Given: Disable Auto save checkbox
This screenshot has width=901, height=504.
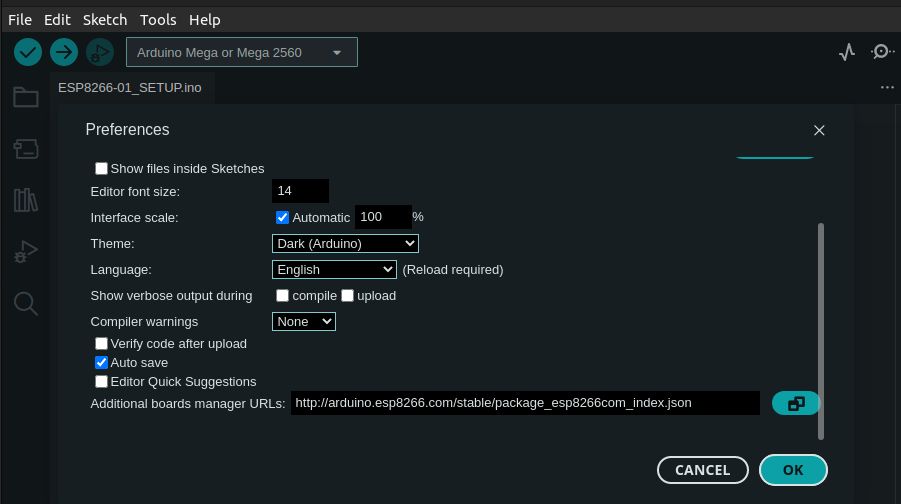Looking at the screenshot, I should click(101, 362).
